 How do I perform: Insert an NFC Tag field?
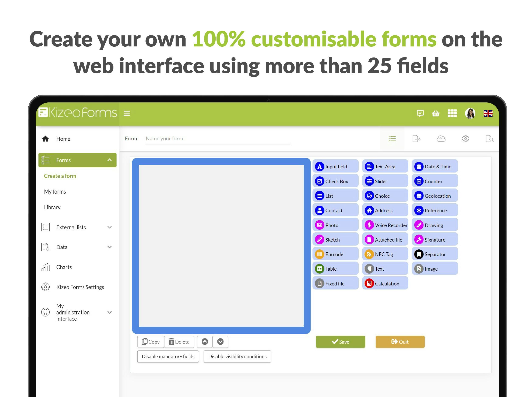pos(385,254)
